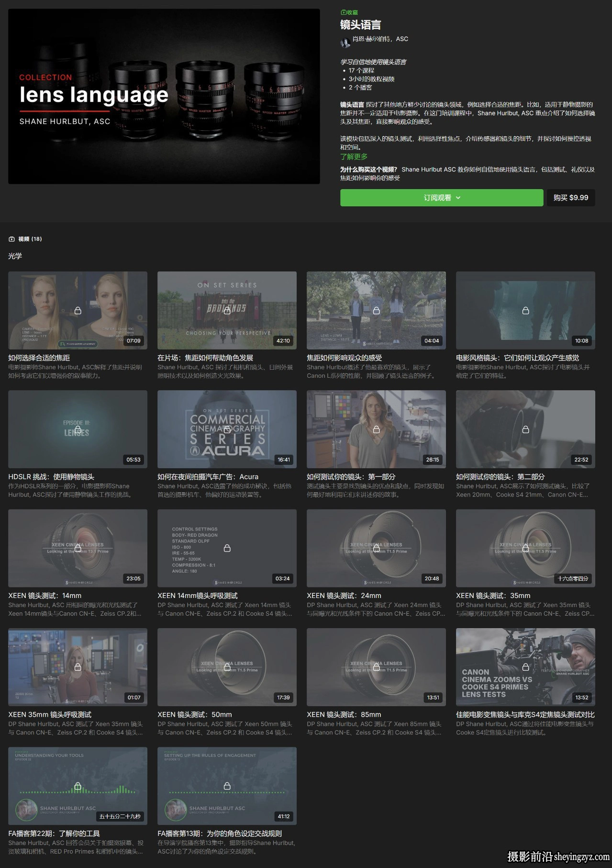The width and height of the screenshot is (612, 868).
Task: Click the 07:09 duration badge
Action: [134, 341]
